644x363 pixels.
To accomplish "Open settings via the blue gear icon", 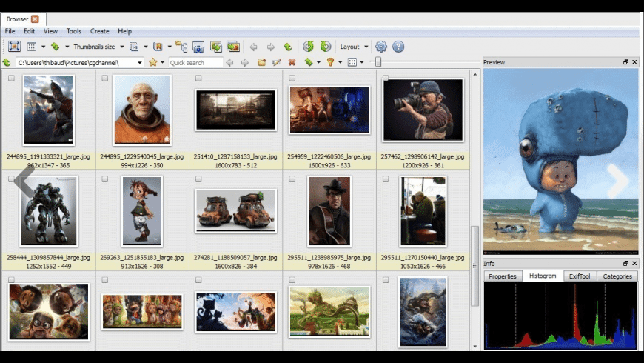I will (381, 47).
